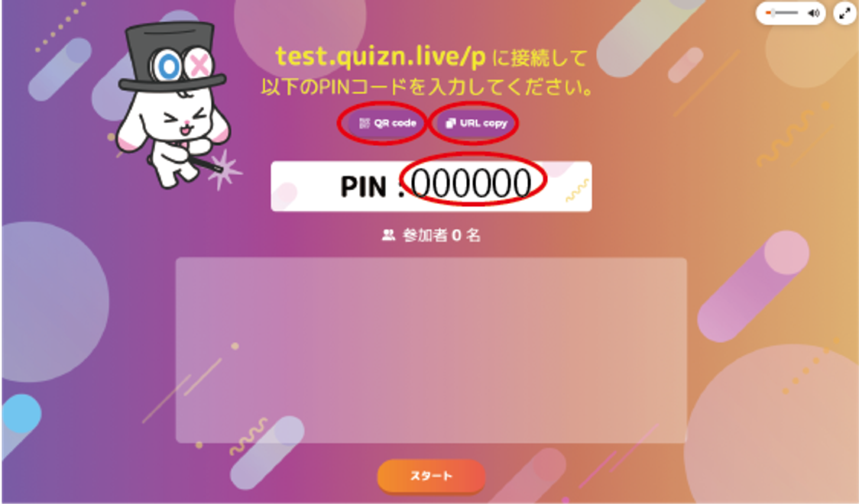
Task: Start the quiz with スタート button
Action: click(x=431, y=476)
